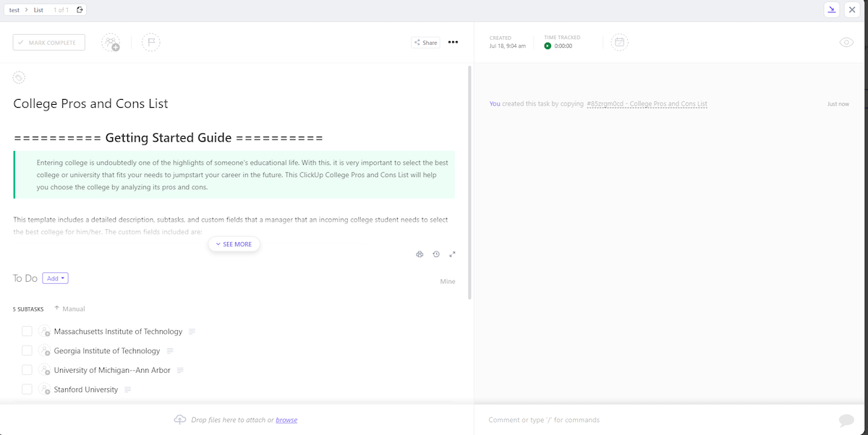Show description of the Georgia Institute subtask
The image size is (868, 435).
(x=170, y=351)
